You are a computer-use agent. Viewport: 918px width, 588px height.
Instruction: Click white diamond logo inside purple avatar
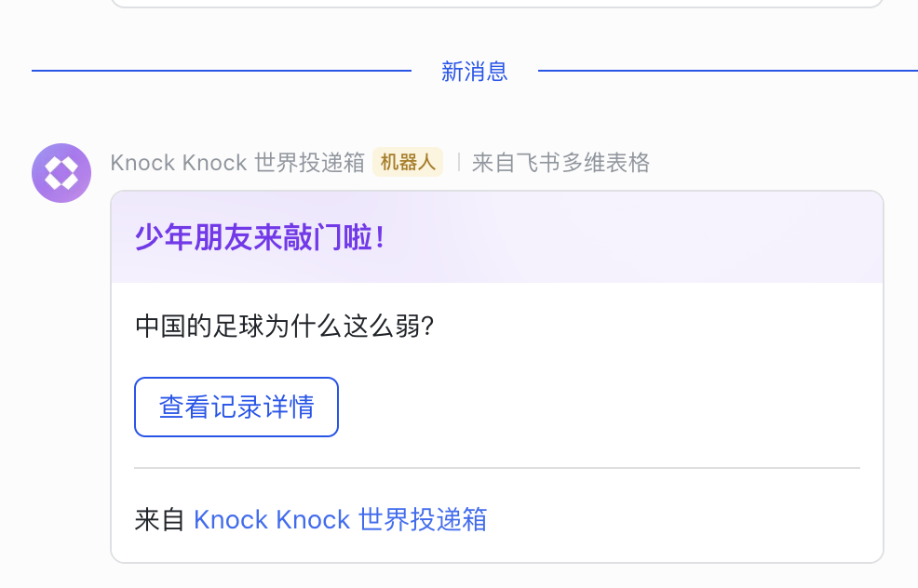pos(61,173)
